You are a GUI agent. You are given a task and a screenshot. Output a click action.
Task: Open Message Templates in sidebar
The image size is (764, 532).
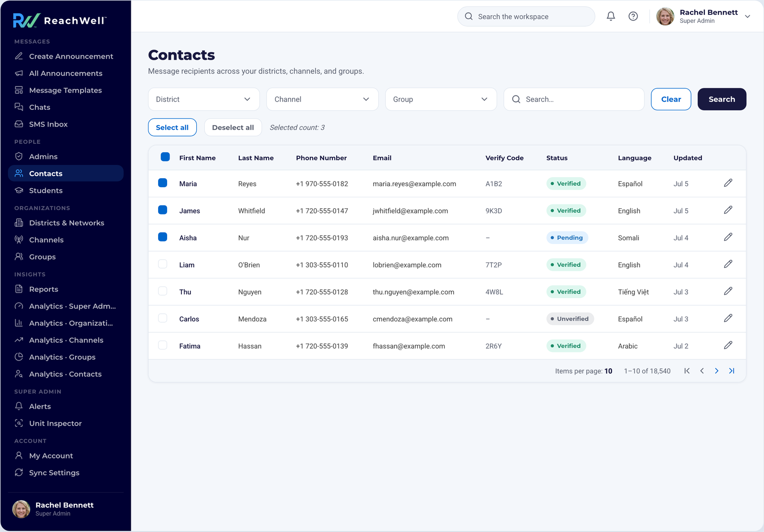(x=66, y=90)
